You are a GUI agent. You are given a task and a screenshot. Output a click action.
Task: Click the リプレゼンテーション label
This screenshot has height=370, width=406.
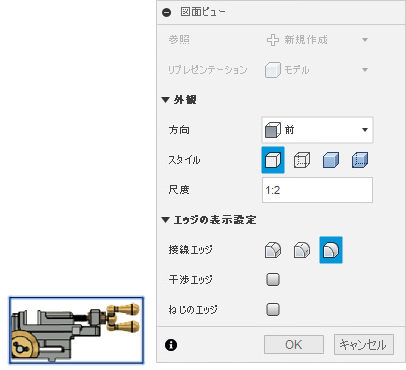[x=207, y=70]
